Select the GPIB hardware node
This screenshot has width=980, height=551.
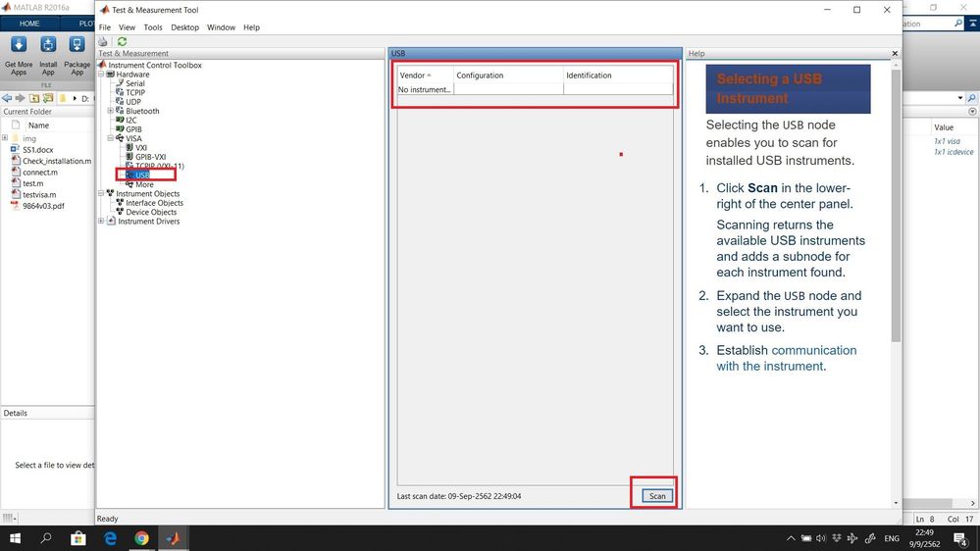coord(133,129)
